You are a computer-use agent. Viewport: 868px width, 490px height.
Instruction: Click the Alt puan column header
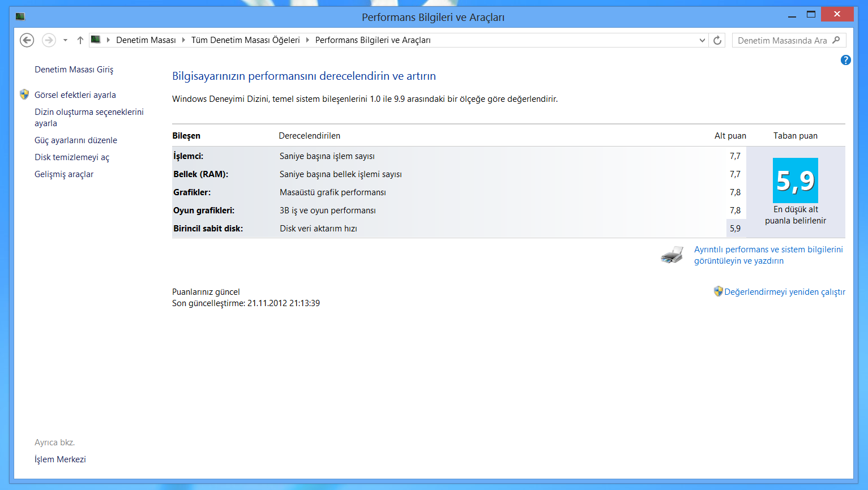[x=730, y=136]
